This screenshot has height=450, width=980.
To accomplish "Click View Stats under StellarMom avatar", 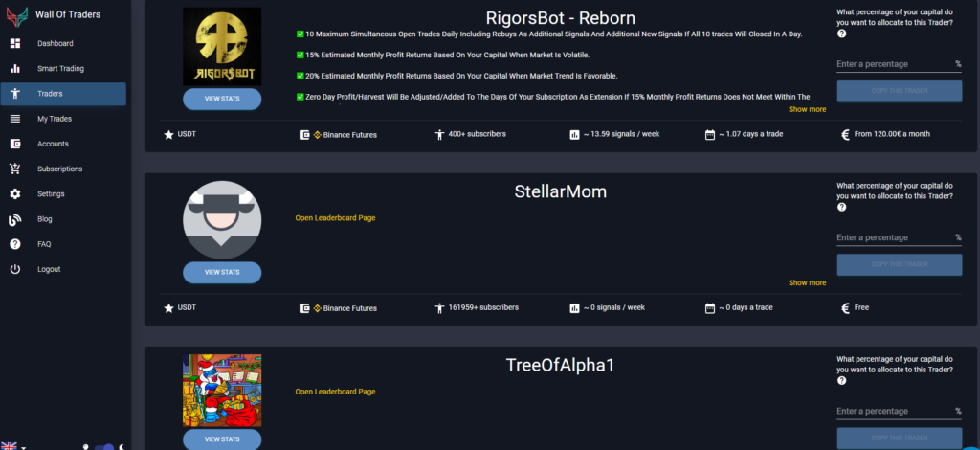I will coord(222,272).
